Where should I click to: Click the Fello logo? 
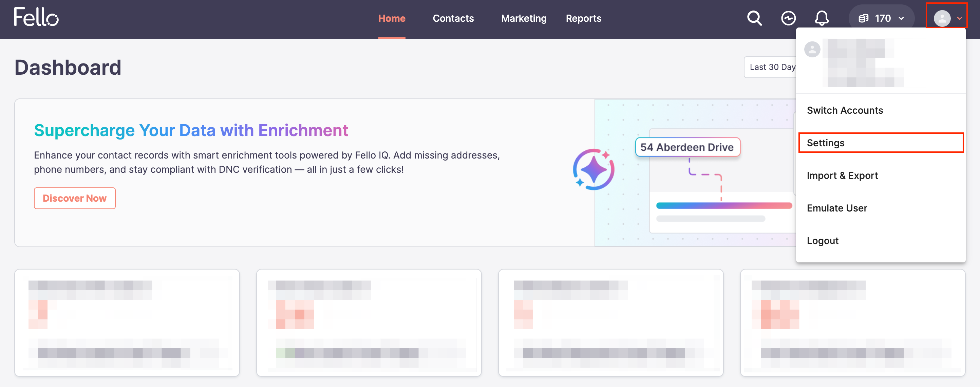click(37, 17)
